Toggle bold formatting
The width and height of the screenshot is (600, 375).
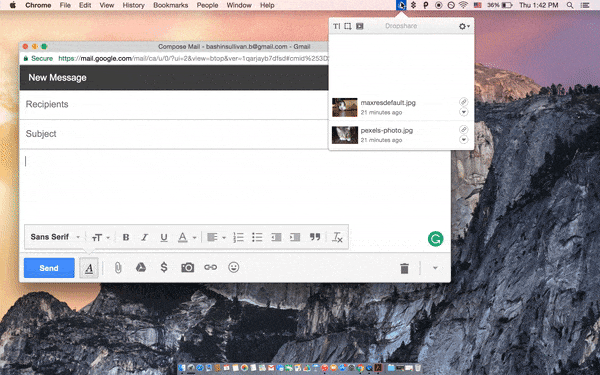126,237
